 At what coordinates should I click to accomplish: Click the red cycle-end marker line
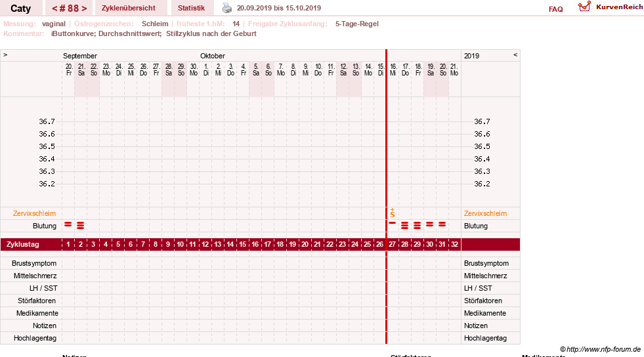point(386,197)
